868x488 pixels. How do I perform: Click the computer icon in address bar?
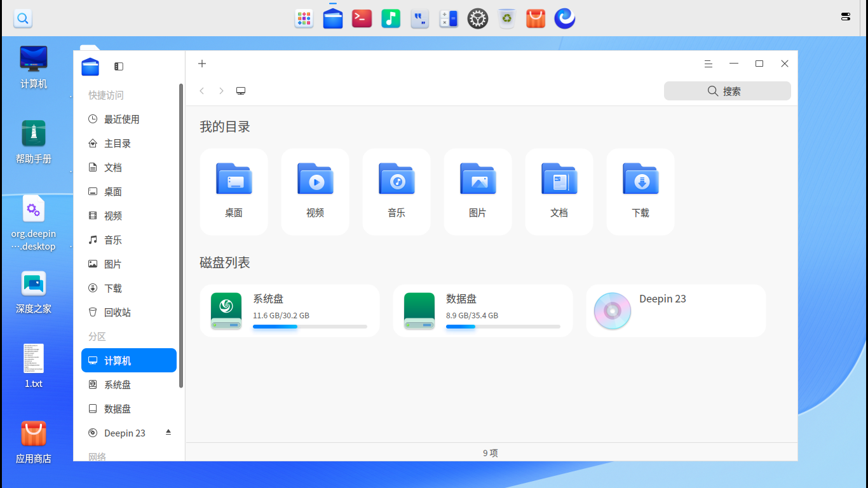pyautogui.click(x=241, y=91)
